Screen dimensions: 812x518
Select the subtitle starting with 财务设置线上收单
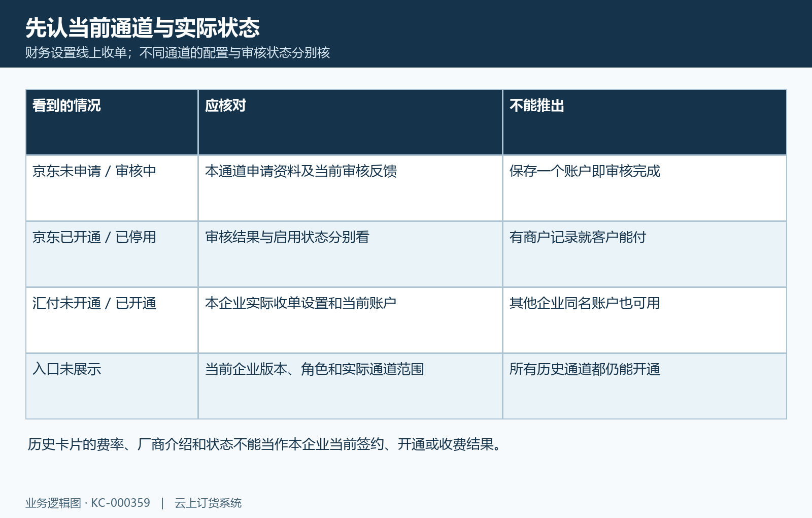click(x=178, y=53)
